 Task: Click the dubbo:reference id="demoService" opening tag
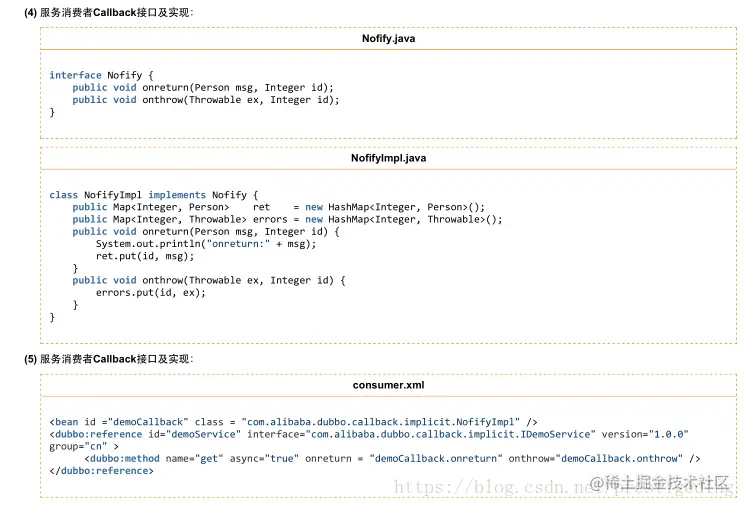(x=369, y=440)
